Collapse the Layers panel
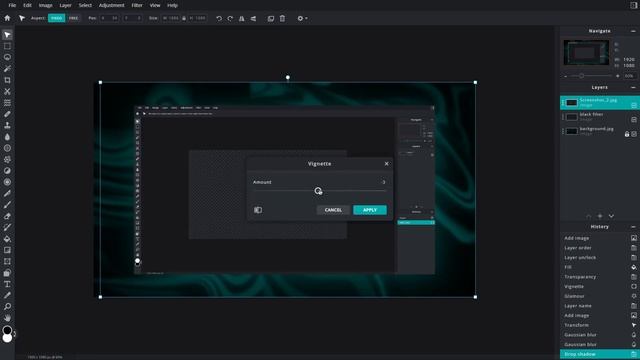Image resolution: width=640 pixels, height=360 pixels. pyautogui.click(x=633, y=87)
